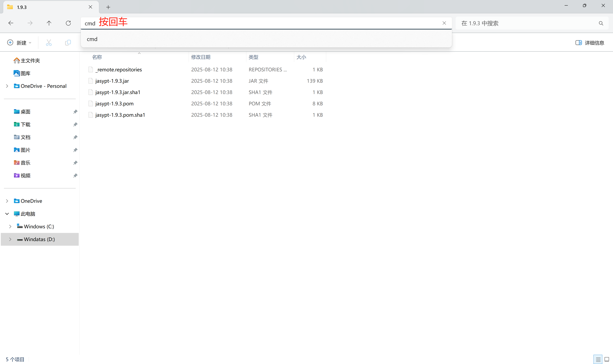Toggle the 详细信息 details pane
This screenshot has height=364, width=613.
tap(590, 43)
